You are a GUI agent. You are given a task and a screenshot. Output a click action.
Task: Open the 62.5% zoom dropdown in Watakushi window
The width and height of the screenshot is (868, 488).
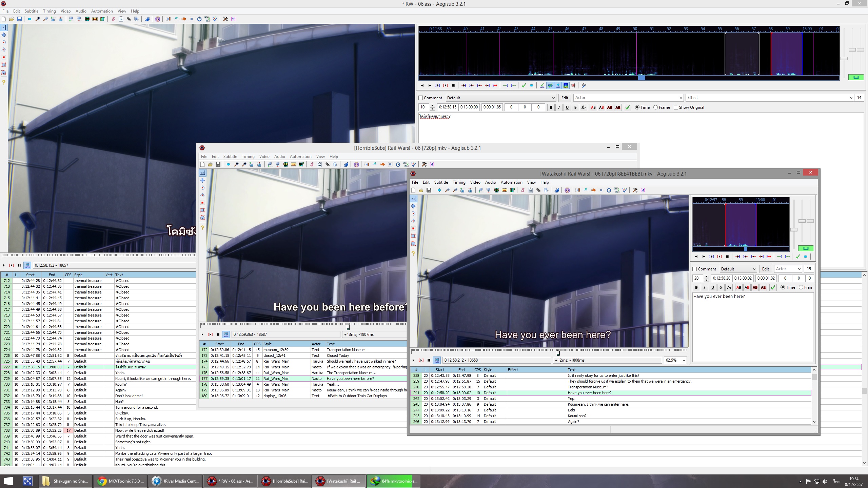[684, 360]
